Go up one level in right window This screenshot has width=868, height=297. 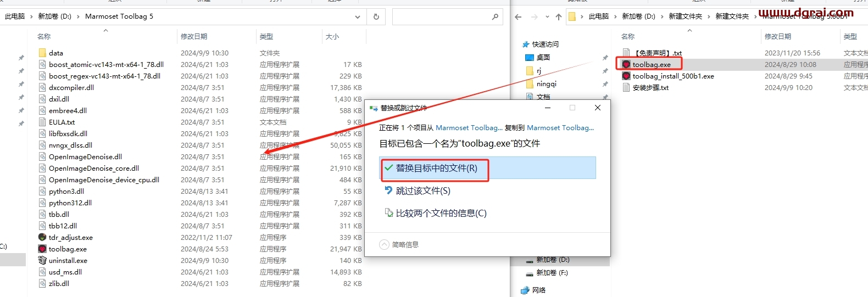click(559, 16)
